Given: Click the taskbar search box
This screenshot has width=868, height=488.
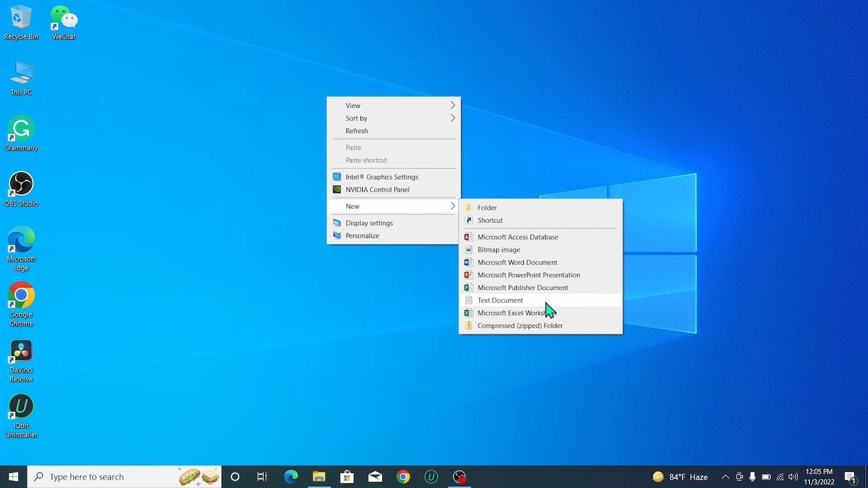Looking at the screenshot, I should click(124, 477).
